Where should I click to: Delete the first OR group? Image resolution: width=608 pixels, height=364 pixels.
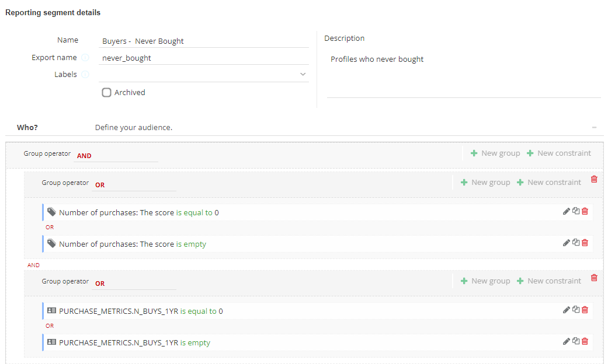click(x=594, y=179)
